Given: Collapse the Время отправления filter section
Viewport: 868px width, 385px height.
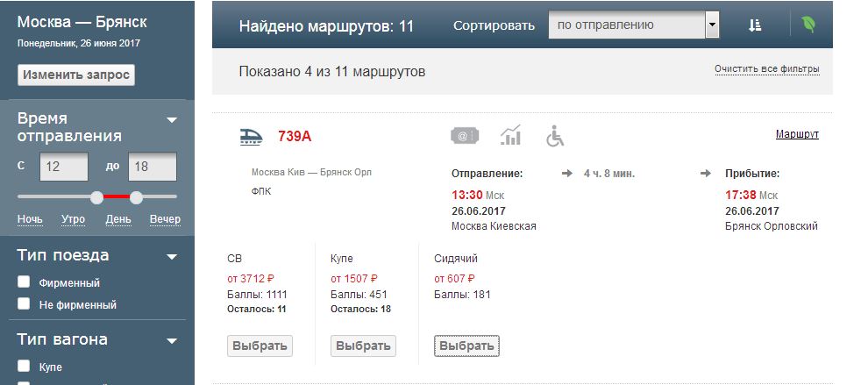Looking at the screenshot, I should click(x=172, y=120).
